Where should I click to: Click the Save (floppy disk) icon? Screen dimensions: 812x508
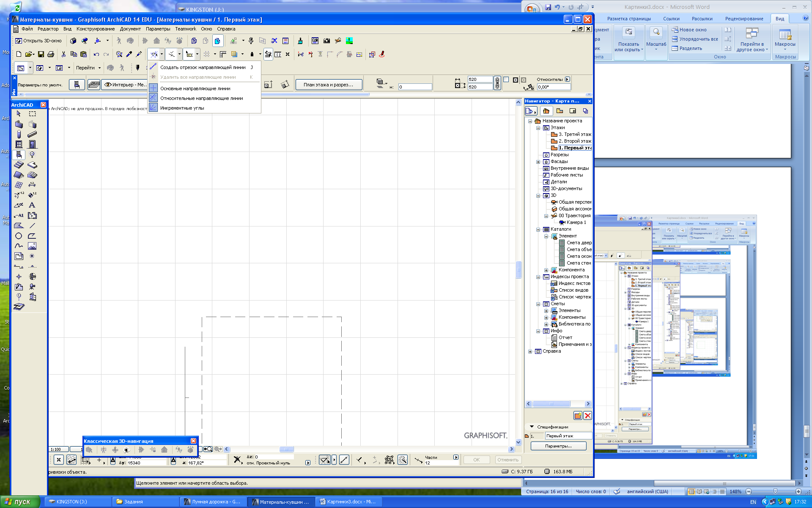coord(41,54)
